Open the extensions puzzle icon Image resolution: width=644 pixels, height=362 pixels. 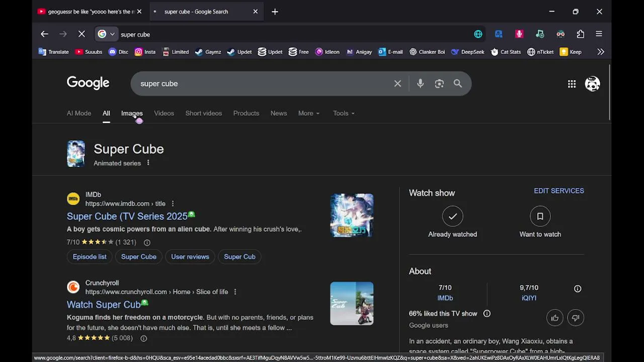click(x=581, y=34)
